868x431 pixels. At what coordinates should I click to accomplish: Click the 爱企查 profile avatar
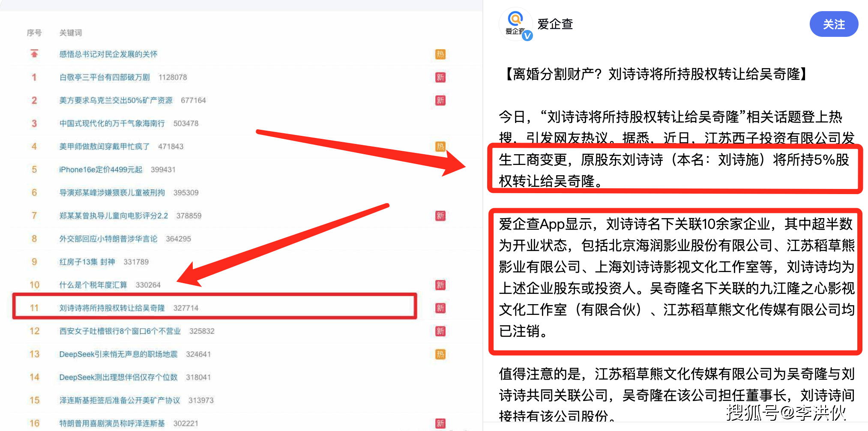coord(515,24)
